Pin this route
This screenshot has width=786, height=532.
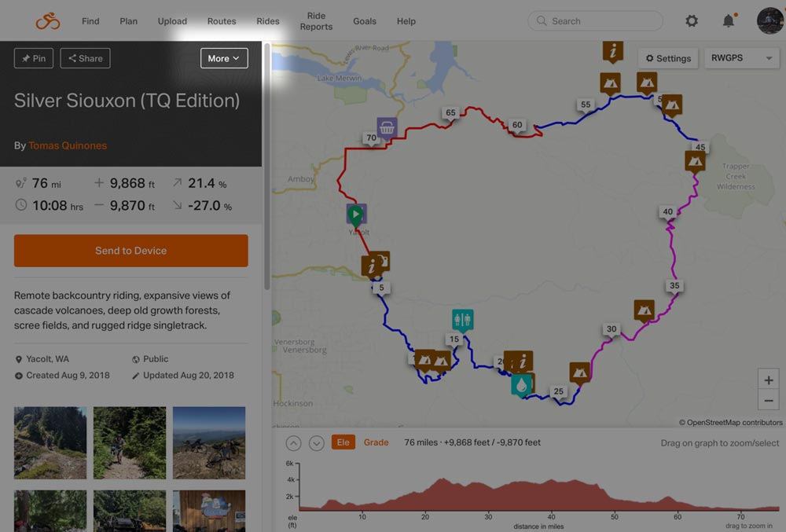(x=34, y=58)
